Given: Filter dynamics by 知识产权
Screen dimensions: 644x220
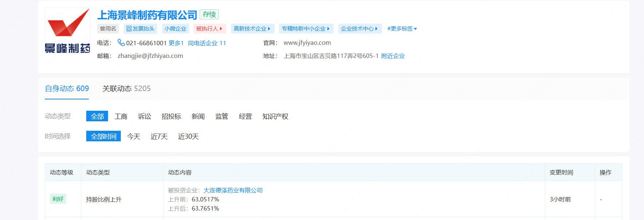Looking at the screenshot, I should 275,116.
